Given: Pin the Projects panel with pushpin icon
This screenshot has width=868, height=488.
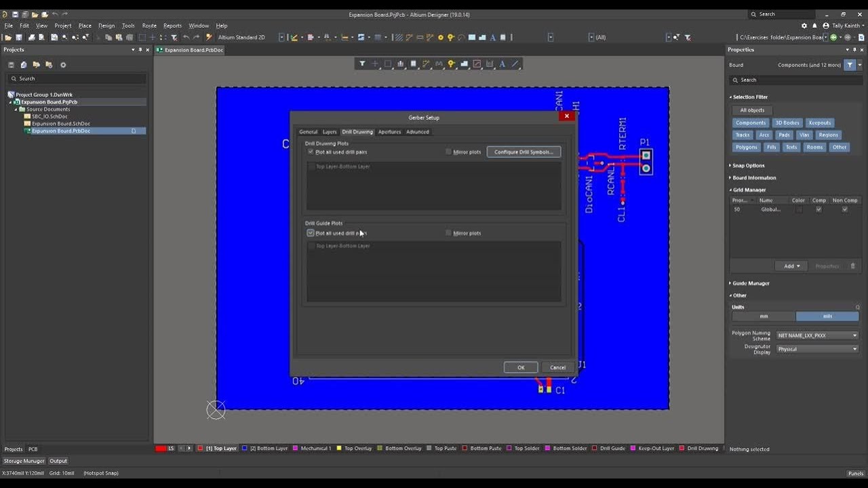Looking at the screenshot, I should (x=141, y=49).
